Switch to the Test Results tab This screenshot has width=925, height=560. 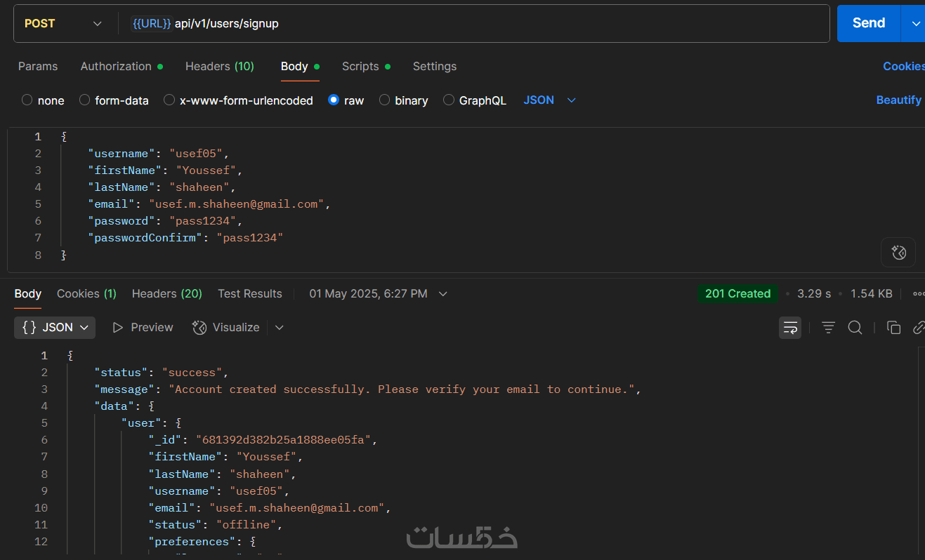coord(250,294)
